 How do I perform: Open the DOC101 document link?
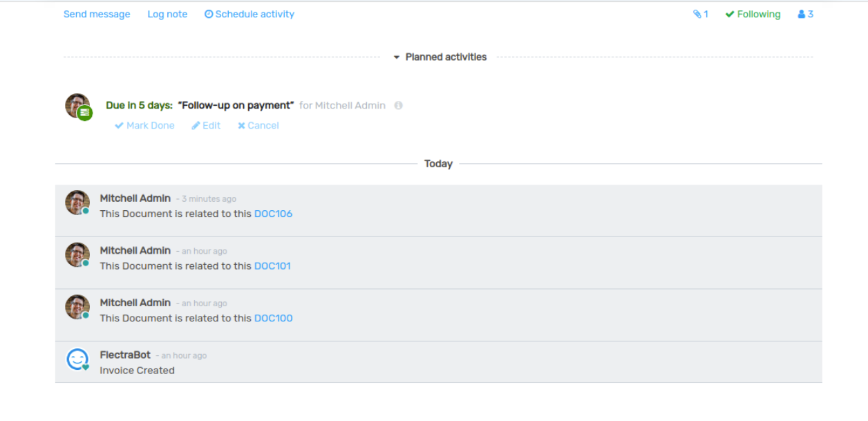272,266
